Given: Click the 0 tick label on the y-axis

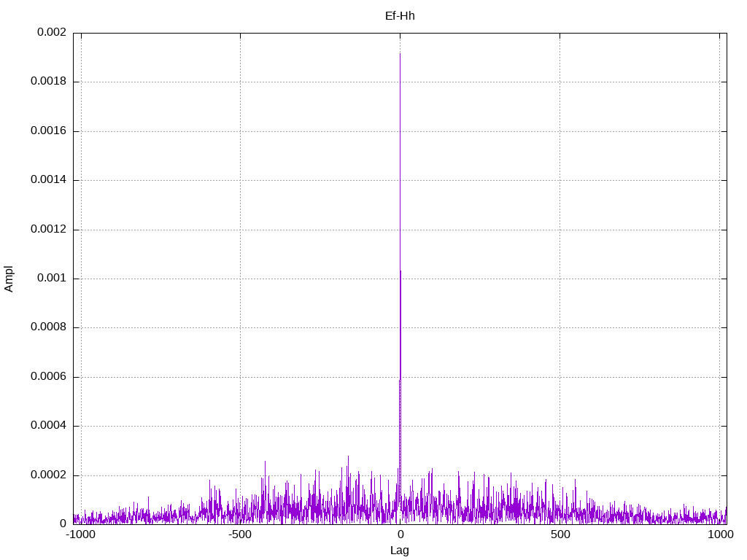Looking at the screenshot, I should tap(63, 524).
